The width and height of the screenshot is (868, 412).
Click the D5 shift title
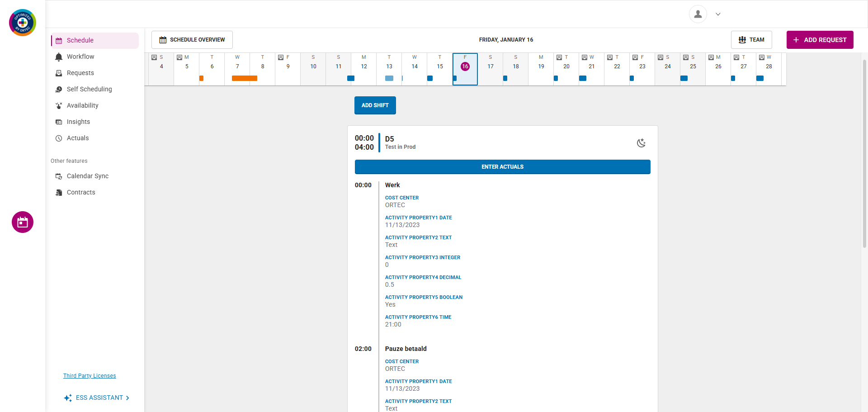(x=390, y=139)
